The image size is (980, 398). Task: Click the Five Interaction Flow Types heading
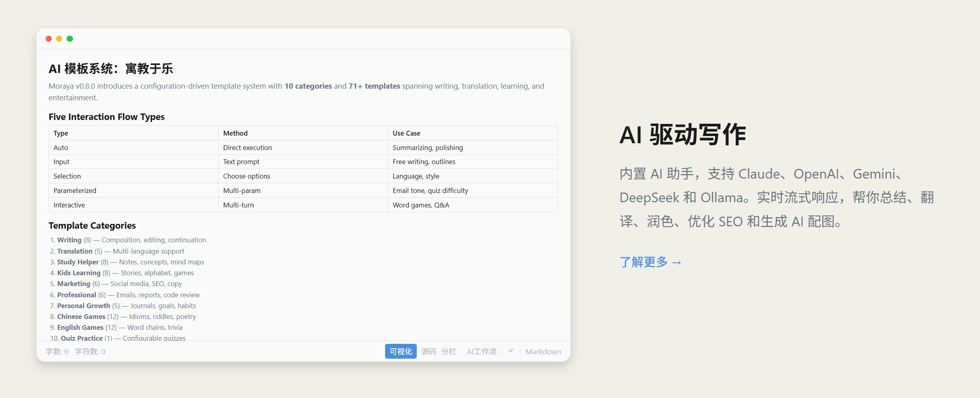point(107,117)
